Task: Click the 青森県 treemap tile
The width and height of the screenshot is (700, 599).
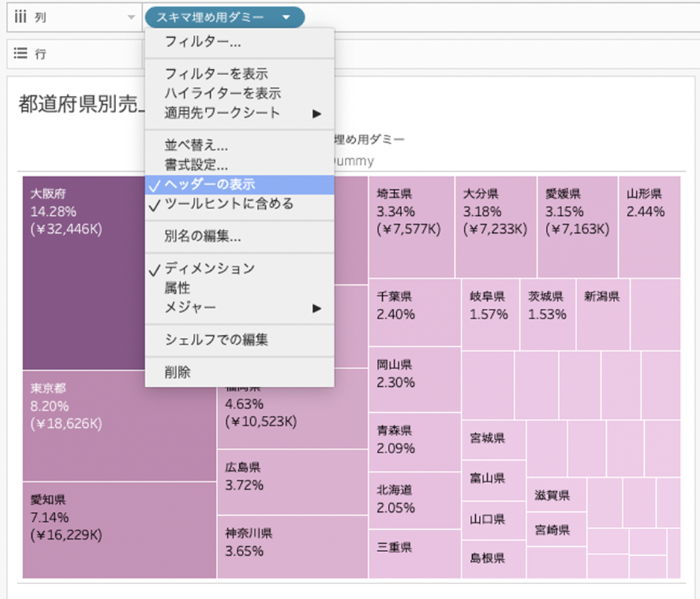Action: [415, 442]
